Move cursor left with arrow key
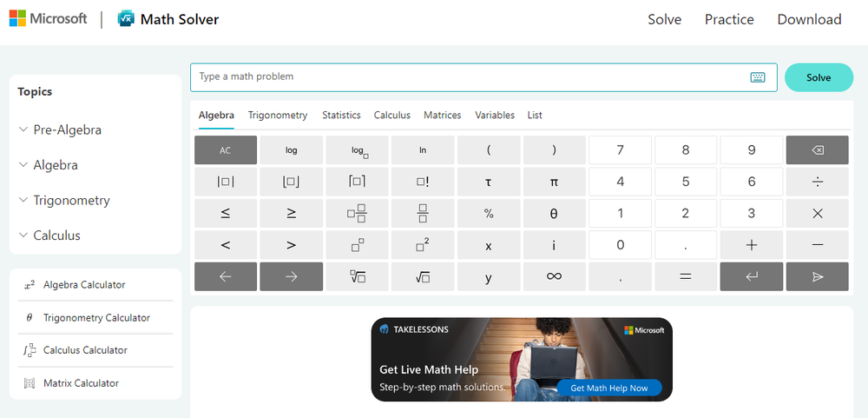 click(226, 276)
